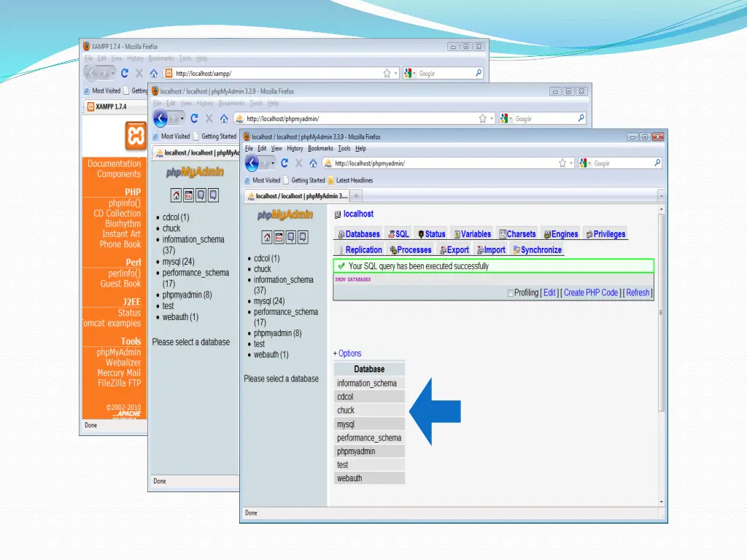Switch to the SQL tab

click(x=399, y=234)
